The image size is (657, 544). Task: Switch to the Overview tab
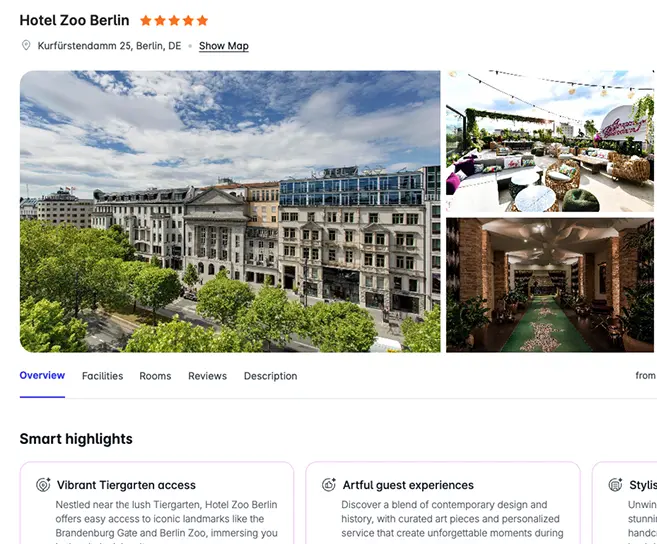(x=42, y=376)
